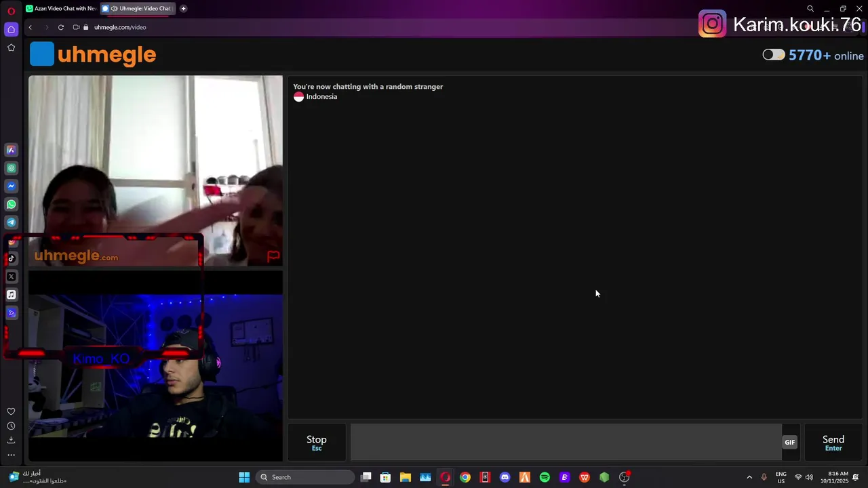Click the uhmegle.com/video address bar

(120, 27)
